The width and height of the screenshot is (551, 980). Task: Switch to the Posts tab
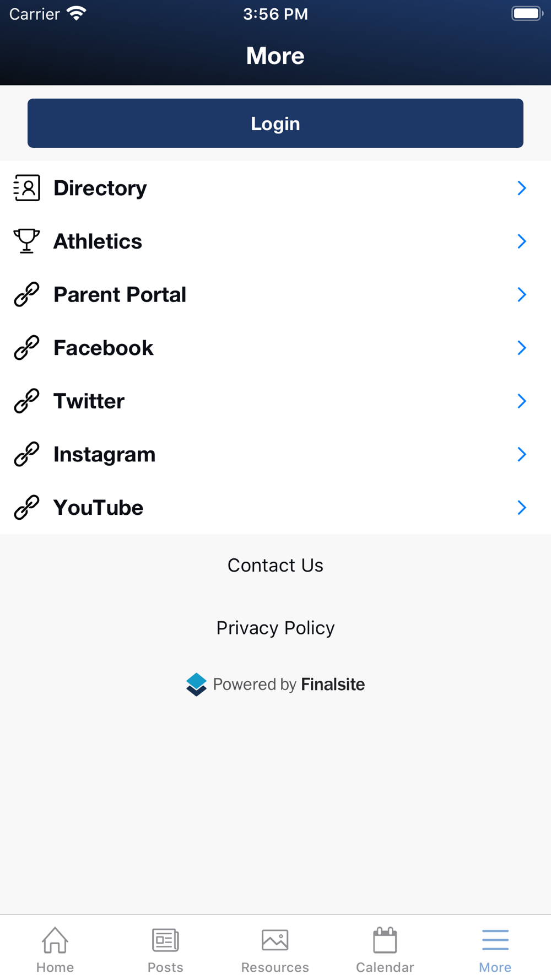(165, 950)
